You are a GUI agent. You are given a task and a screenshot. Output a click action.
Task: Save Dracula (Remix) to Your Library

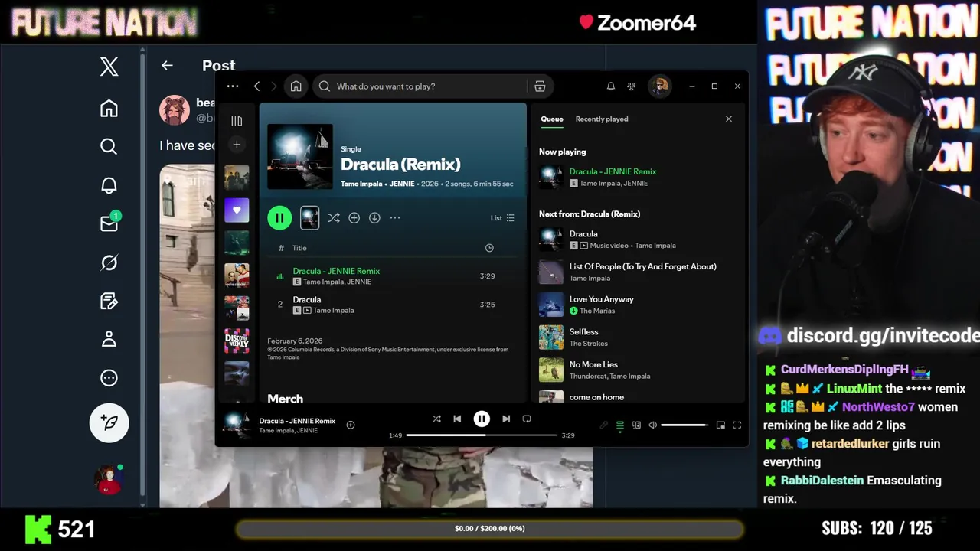(354, 218)
